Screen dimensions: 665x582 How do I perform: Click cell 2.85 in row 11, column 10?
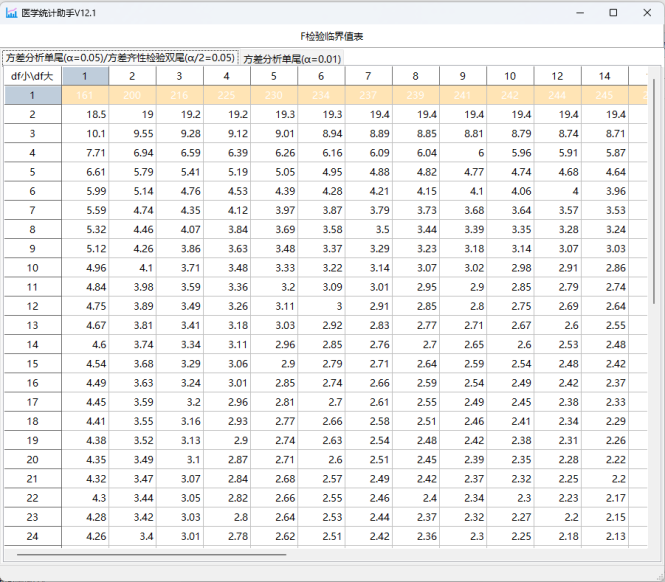coord(510,287)
